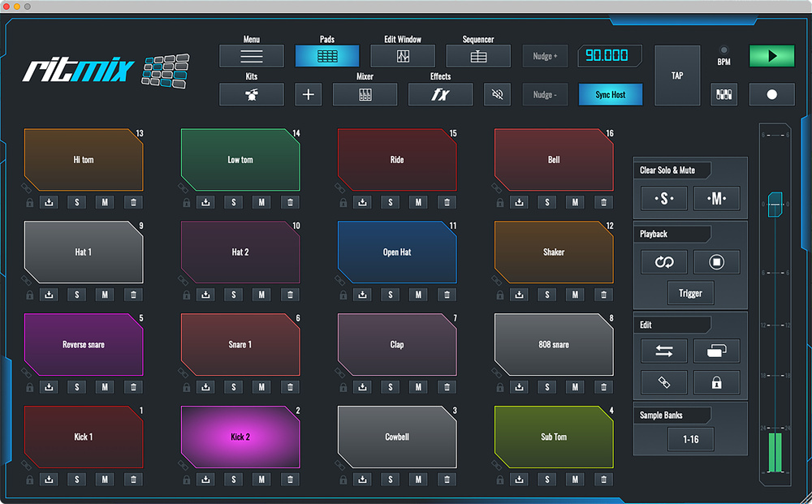Toggle Sync Host on or off
The height and width of the screenshot is (504, 812).
click(610, 95)
